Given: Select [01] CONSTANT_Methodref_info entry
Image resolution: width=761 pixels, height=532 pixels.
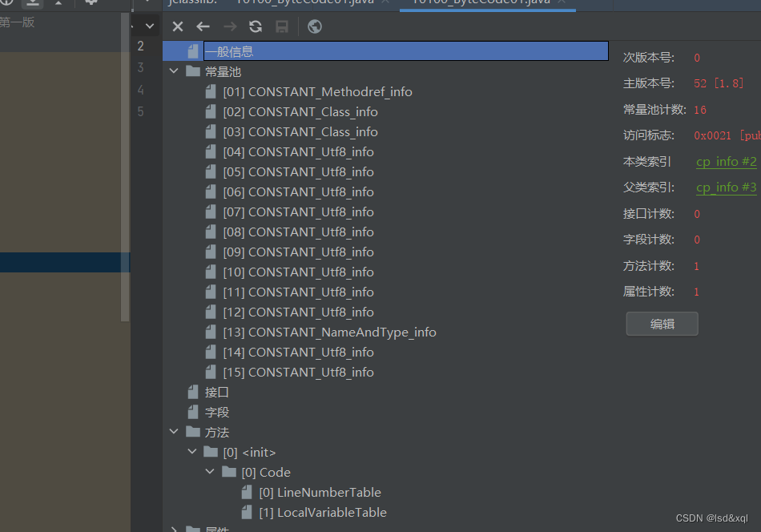Looking at the screenshot, I should [317, 92].
